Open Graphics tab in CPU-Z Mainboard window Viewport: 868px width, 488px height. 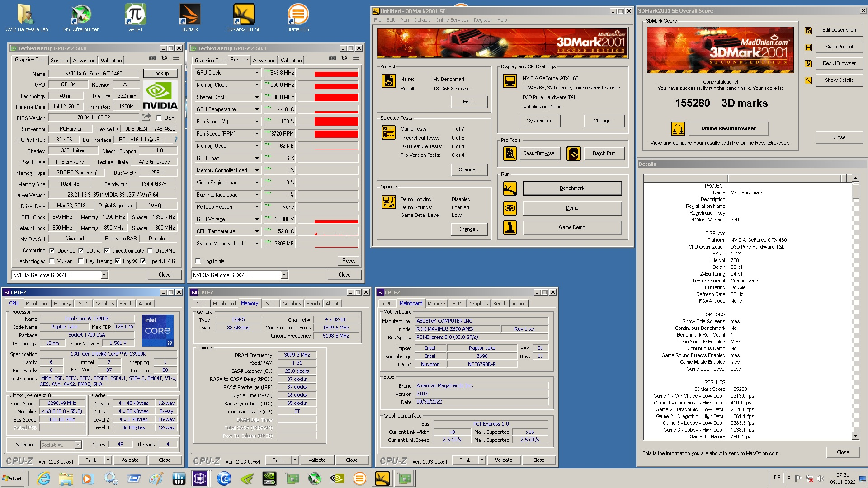(x=478, y=304)
